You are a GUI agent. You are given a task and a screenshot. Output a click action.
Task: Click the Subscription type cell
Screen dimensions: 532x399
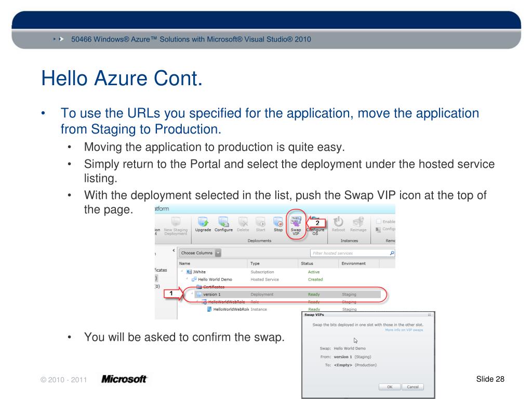262,272
